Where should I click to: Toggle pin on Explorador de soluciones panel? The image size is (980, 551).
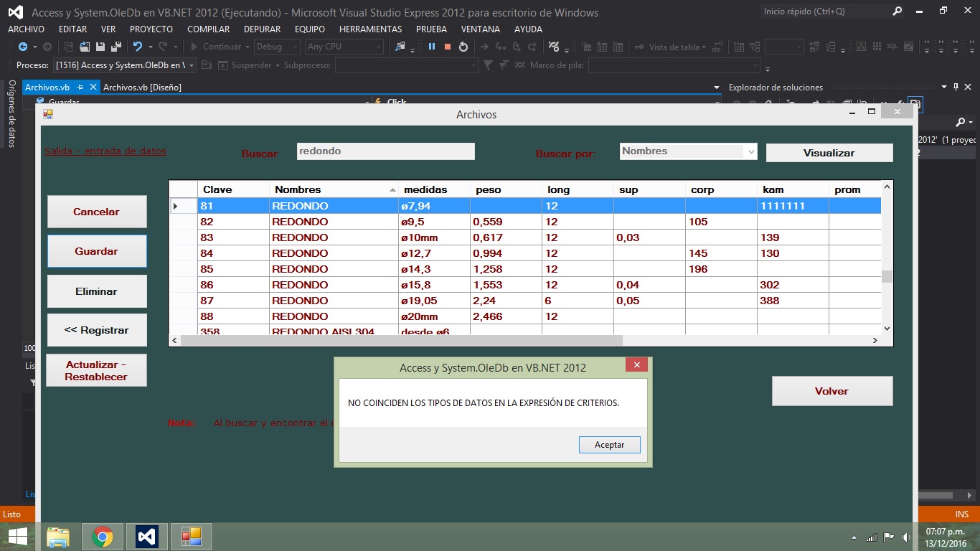coord(956,87)
